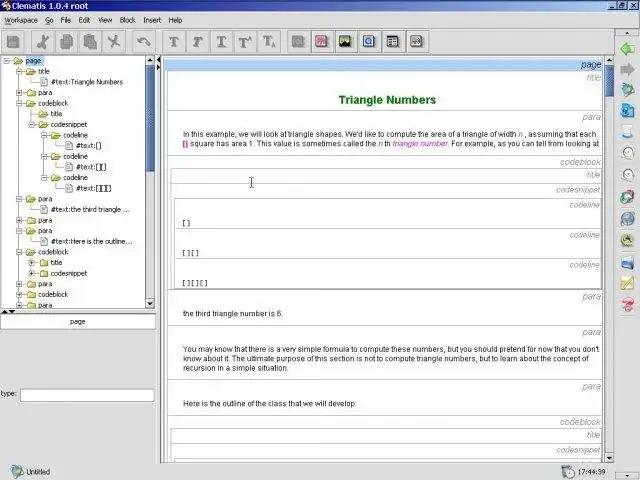Click the Copy documents toolbar icon
Screen dimensions: 640x480
[x=67, y=42]
